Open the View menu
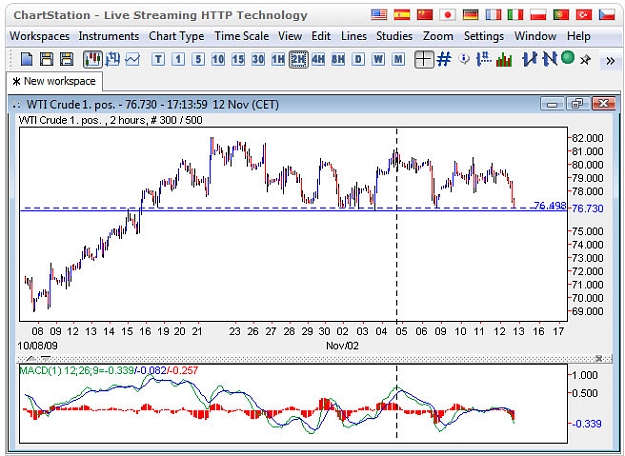The width and height of the screenshot is (625, 456). (290, 36)
